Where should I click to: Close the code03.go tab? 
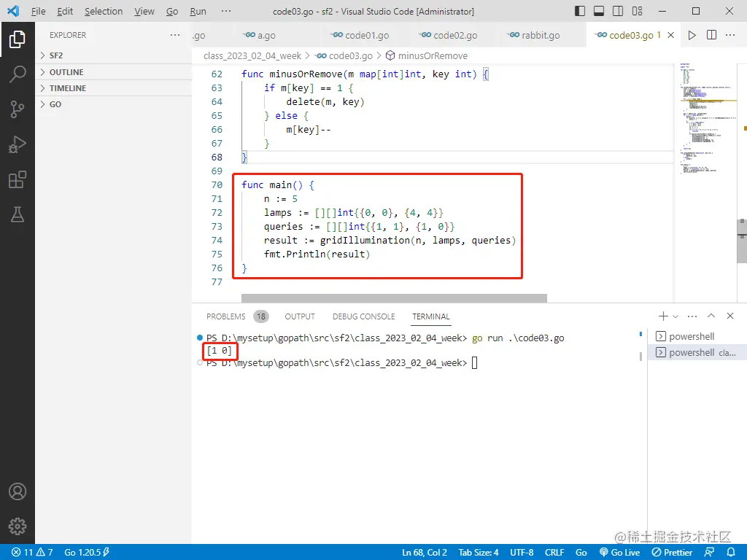(671, 35)
